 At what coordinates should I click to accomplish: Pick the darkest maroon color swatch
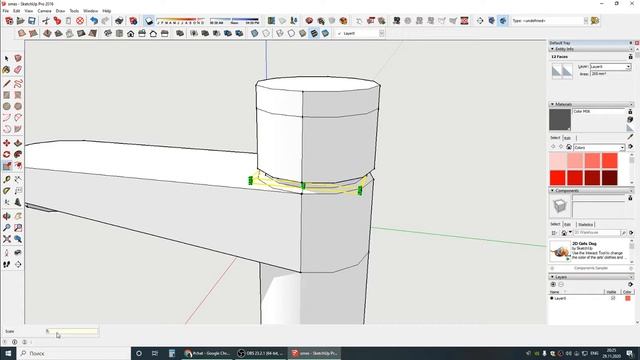coord(609,178)
